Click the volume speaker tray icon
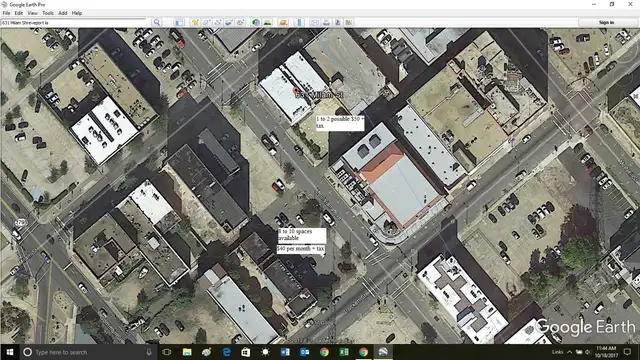This screenshot has height=360, width=640. (x=588, y=352)
